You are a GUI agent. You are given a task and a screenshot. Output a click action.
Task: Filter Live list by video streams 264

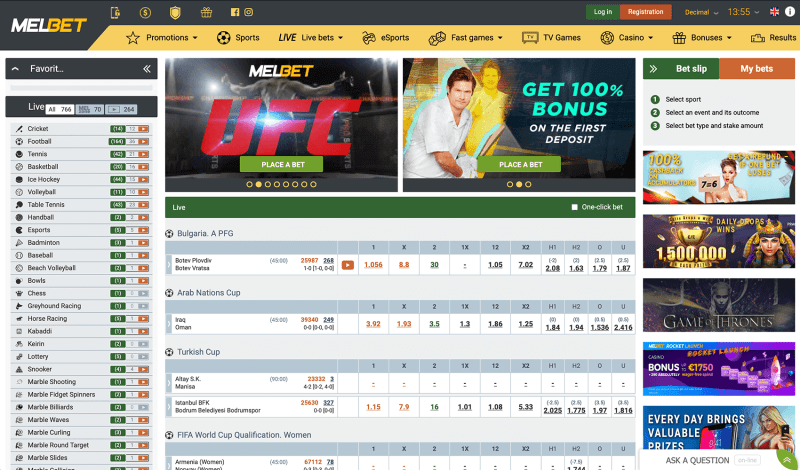click(x=123, y=108)
